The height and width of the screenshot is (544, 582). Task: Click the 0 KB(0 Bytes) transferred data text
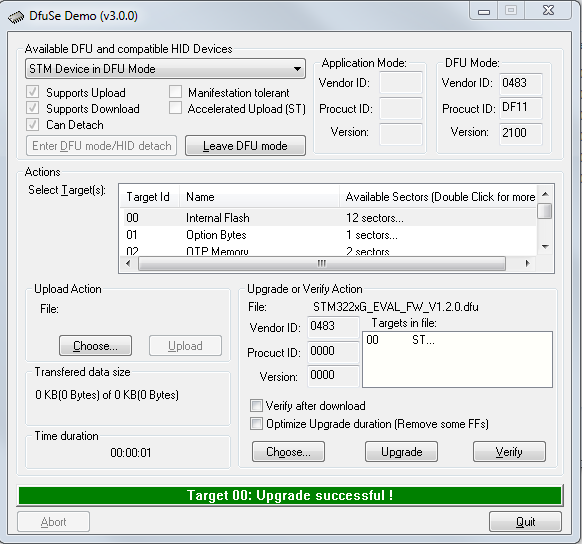pyautogui.click(x=107, y=395)
